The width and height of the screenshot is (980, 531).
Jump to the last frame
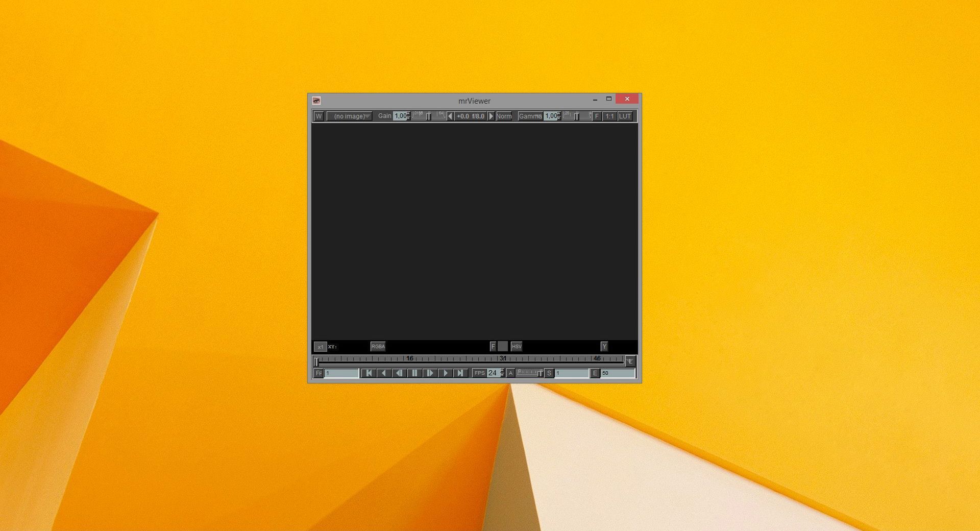coord(461,373)
